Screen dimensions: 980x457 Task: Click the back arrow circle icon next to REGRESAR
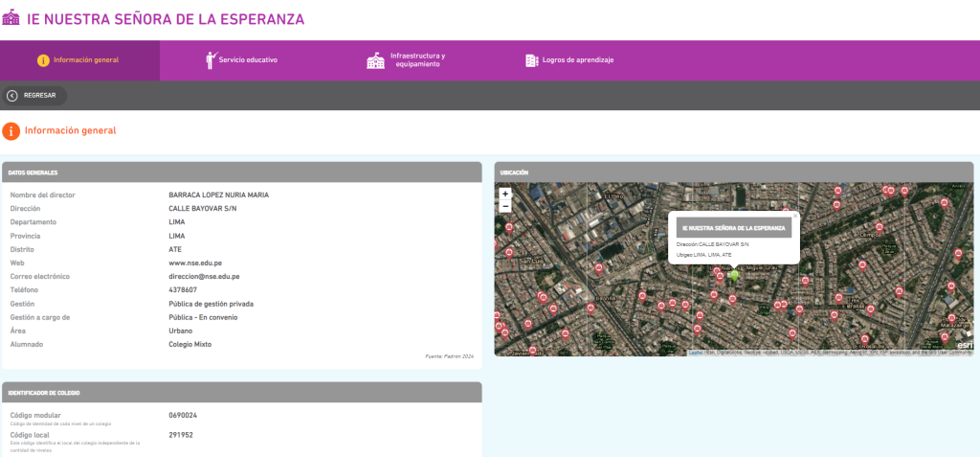(12, 95)
